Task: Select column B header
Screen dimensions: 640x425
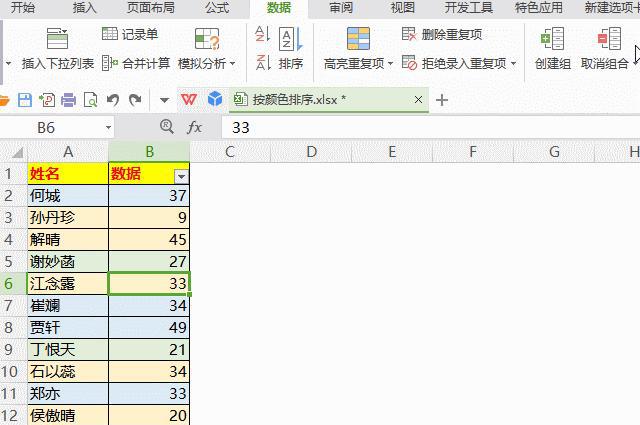Action: [149, 151]
